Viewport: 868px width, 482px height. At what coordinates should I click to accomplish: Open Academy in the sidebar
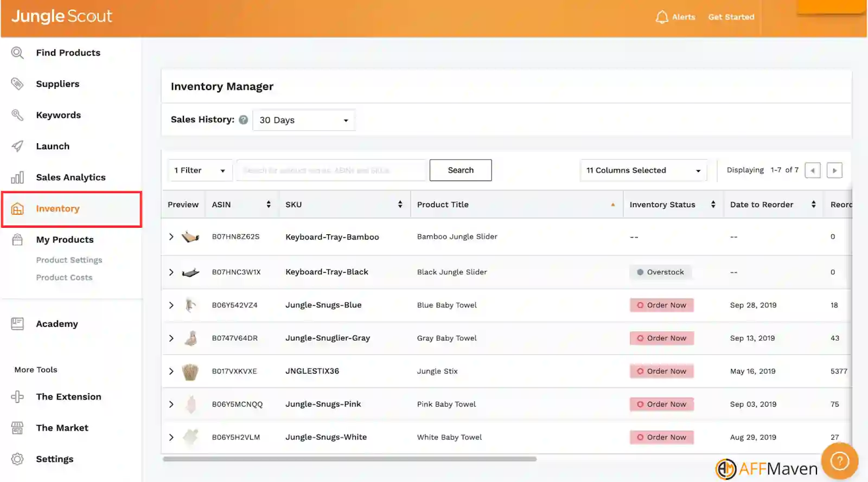pyautogui.click(x=57, y=324)
